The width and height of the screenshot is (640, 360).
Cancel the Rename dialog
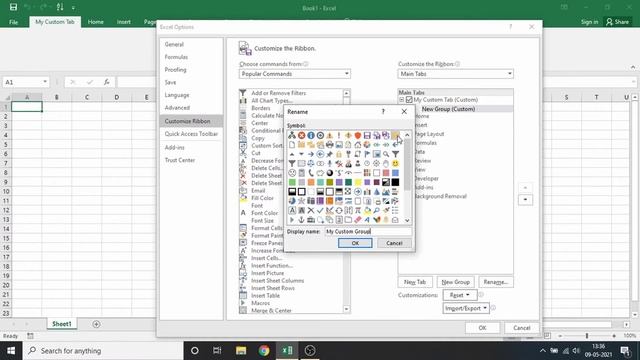[394, 243]
